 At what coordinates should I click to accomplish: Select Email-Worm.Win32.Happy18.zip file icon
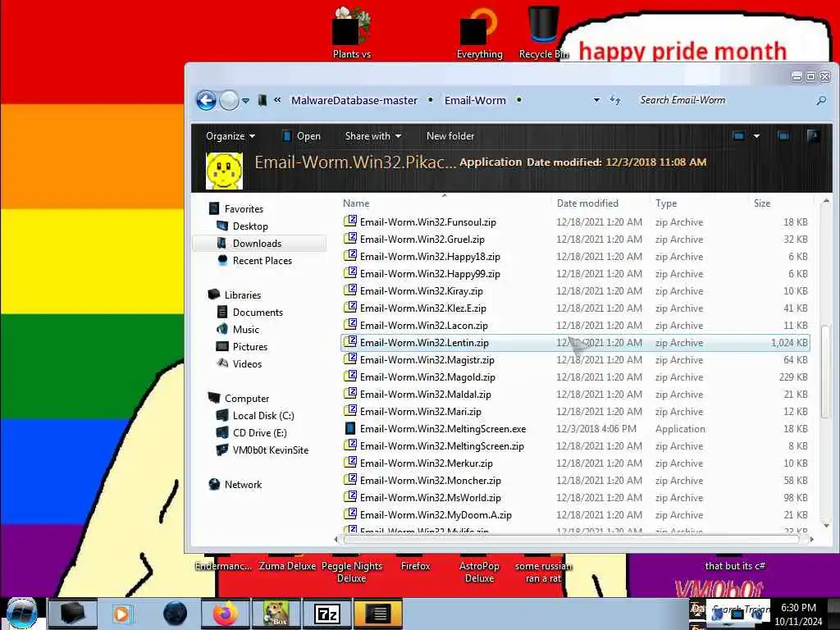(x=350, y=256)
